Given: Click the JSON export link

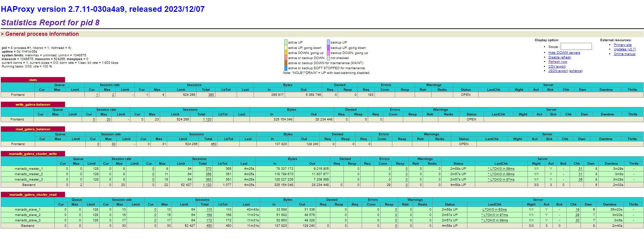Looking at the screenshot, I should [x=558, y=71].
